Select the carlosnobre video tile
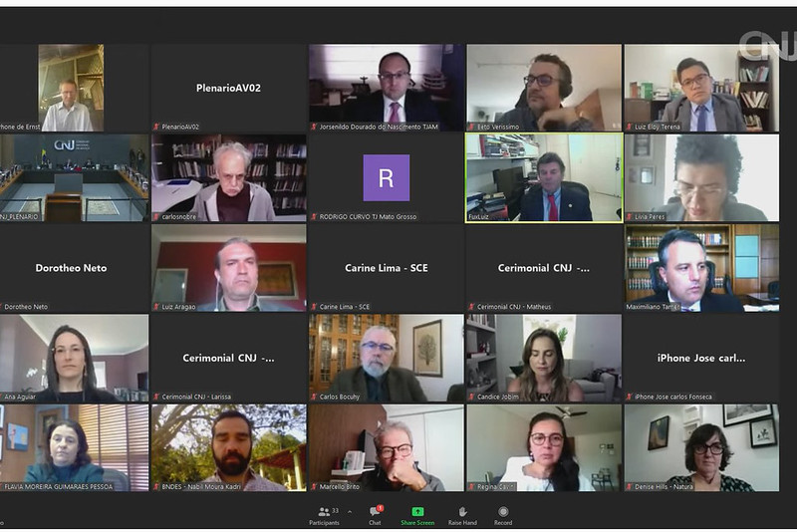The image size is (797, 532). pyautogui.click(x=229, y=178)
